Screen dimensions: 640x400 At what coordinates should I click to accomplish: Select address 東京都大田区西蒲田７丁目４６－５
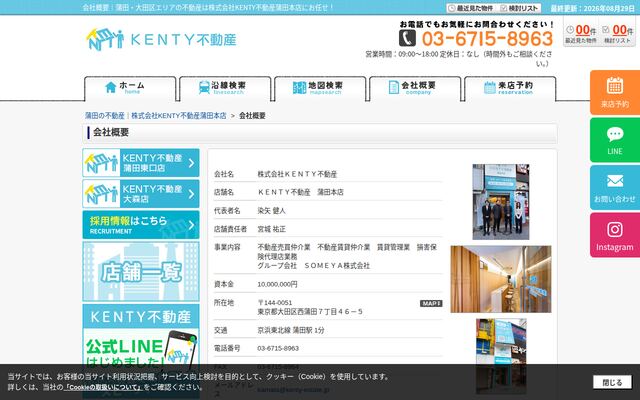click(310, 311)
